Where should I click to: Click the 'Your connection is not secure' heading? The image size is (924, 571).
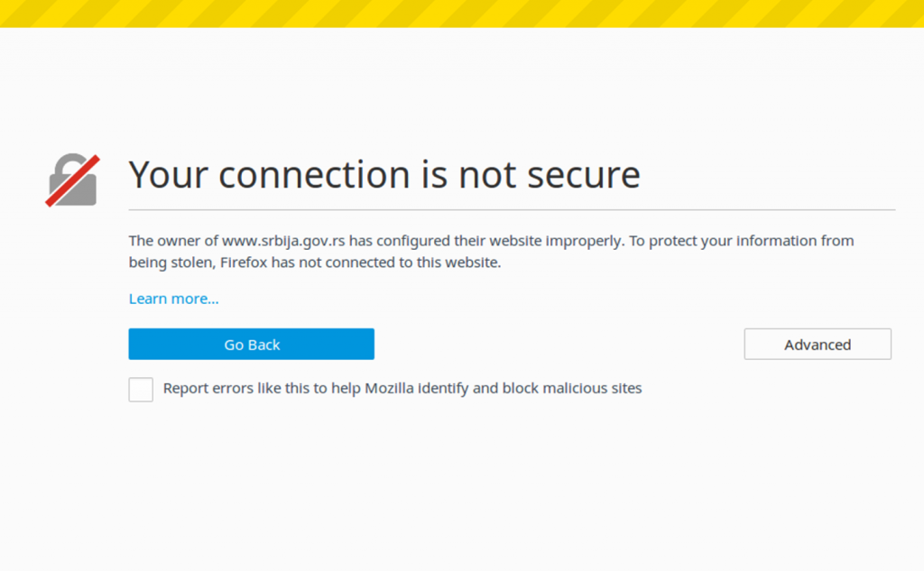(x=384, y=175)
